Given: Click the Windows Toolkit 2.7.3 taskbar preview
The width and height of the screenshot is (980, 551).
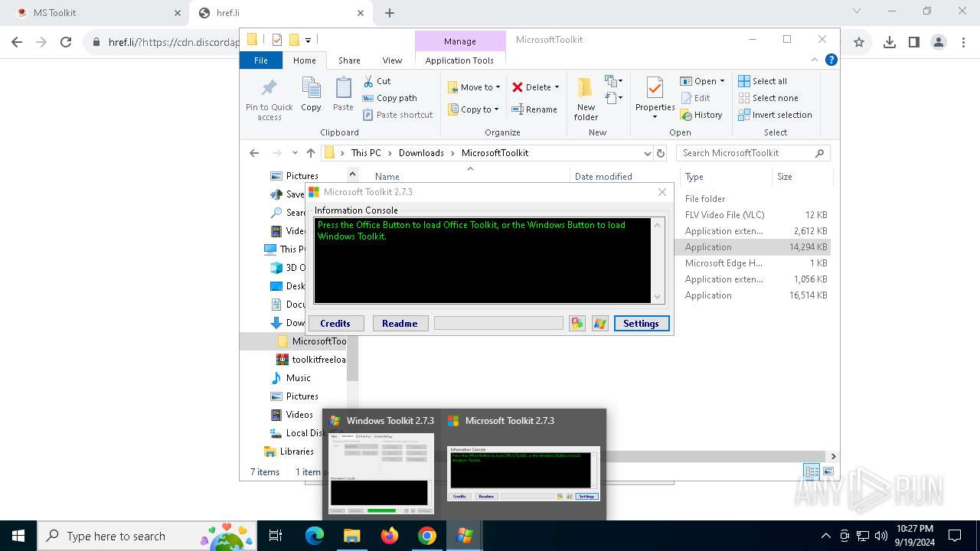Looking at the screenshot, I should (381, 465).
